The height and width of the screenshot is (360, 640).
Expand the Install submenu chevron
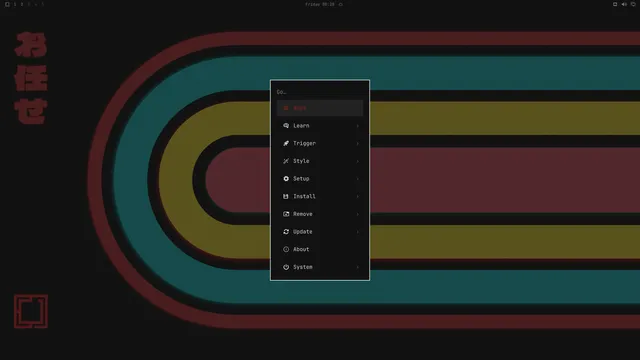click(x=358, y=196)
